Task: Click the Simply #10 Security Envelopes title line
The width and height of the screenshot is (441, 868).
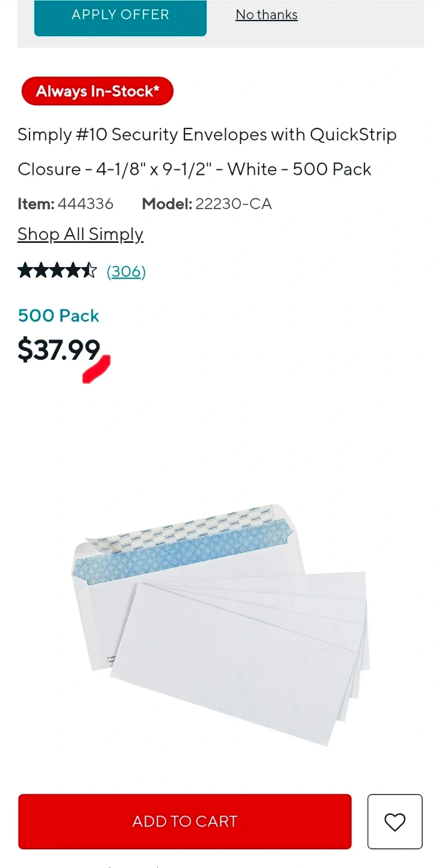Action: 207,134
